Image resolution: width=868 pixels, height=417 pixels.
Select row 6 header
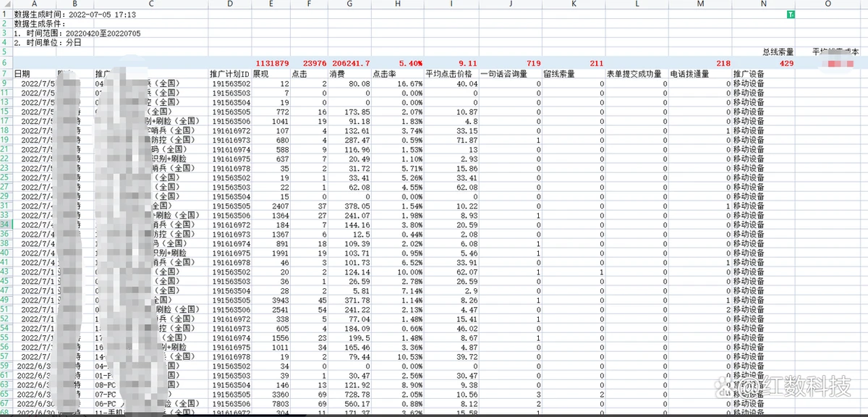tap(5, 64)
